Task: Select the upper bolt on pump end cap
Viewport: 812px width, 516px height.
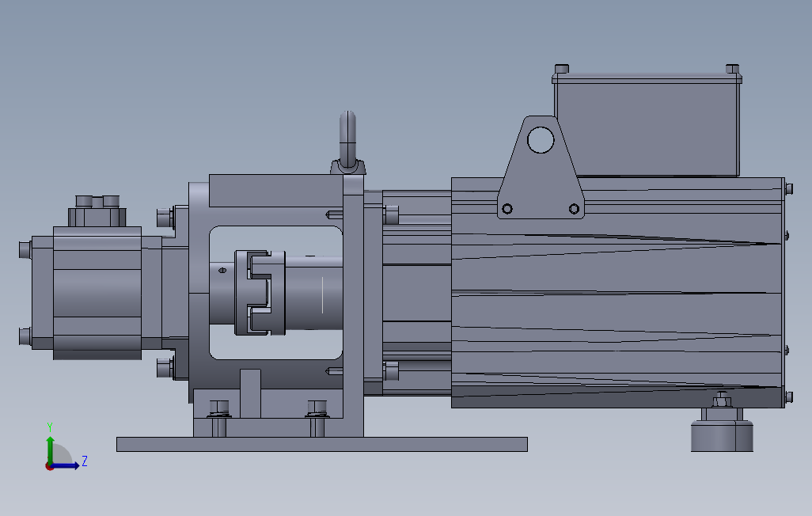Action: tap(25, 250)
